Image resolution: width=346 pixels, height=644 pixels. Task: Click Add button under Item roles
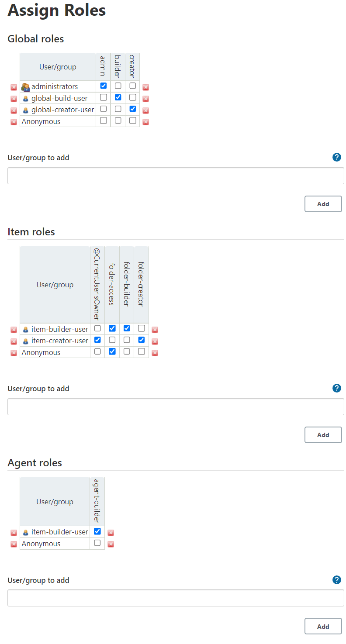[x=323, y=435]
